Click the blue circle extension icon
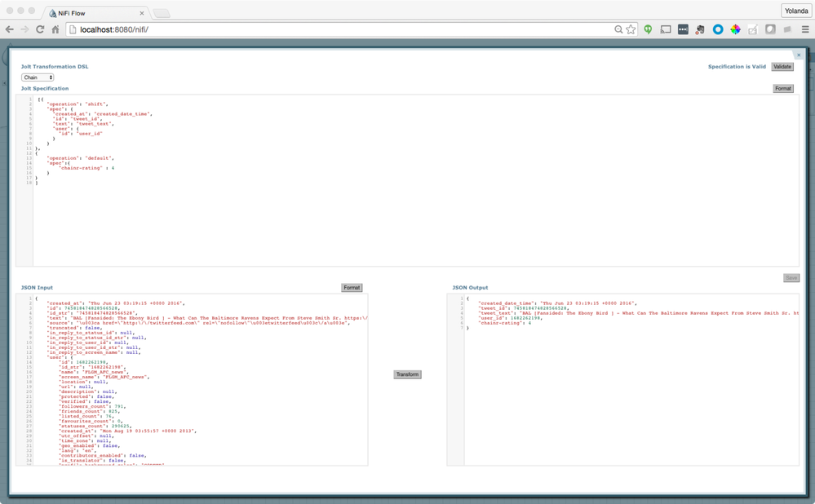 (716, 29)
